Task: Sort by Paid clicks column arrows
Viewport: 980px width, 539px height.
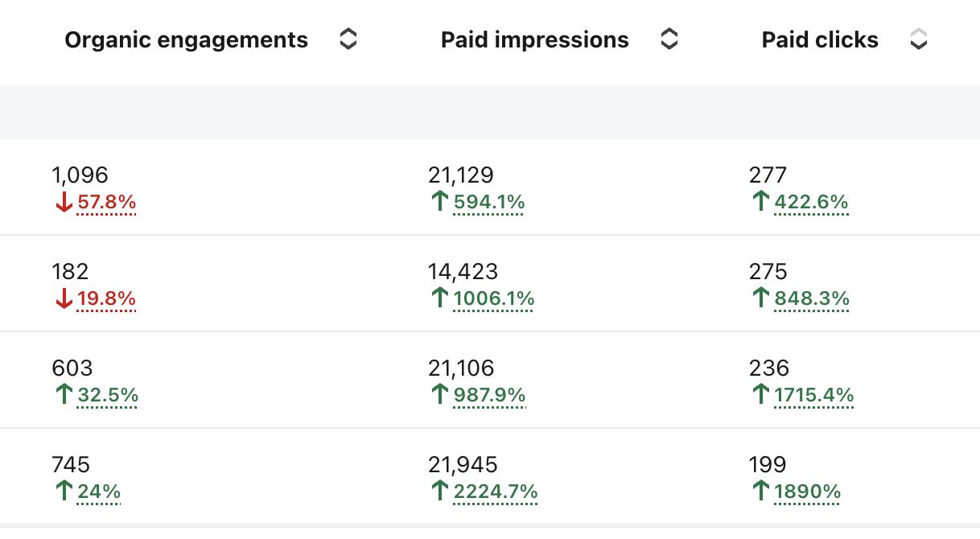Action: click(x=918, y=39)
